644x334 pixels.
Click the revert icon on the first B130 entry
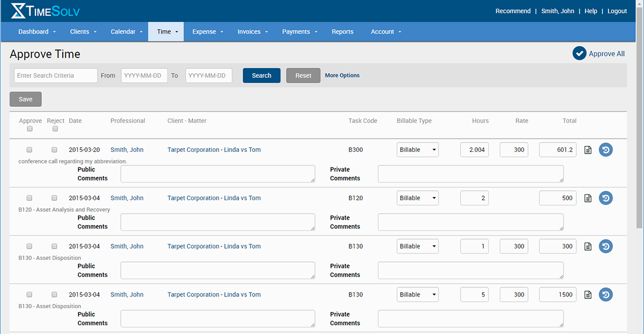606,246
